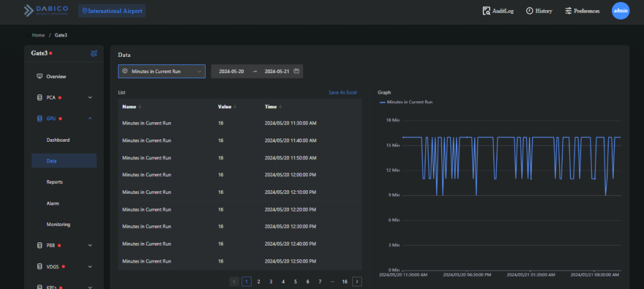Expand the PCA sidebar section
Image resolution: width=644 pixels, height=289 pixels.
(90, 98)
